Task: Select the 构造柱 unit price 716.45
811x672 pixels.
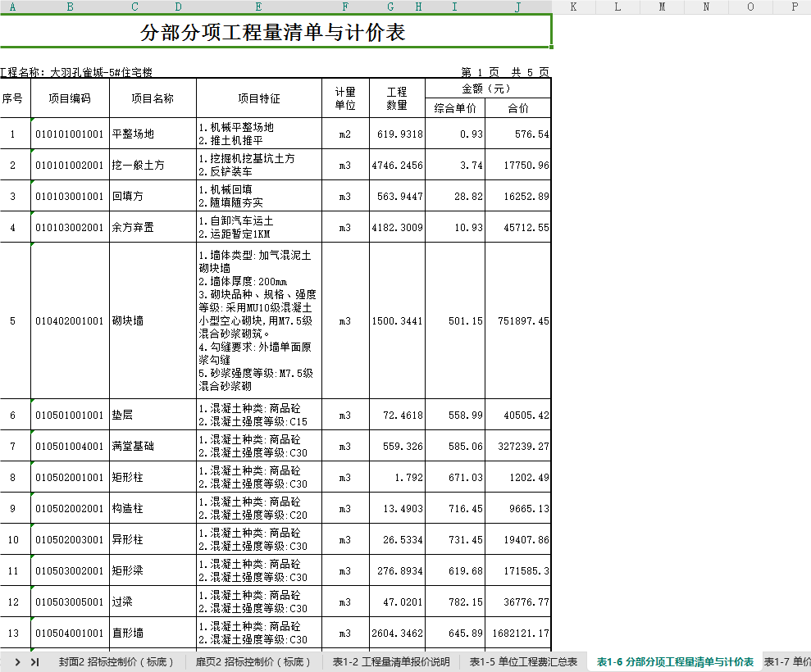Action: click(x=455, y=508)
